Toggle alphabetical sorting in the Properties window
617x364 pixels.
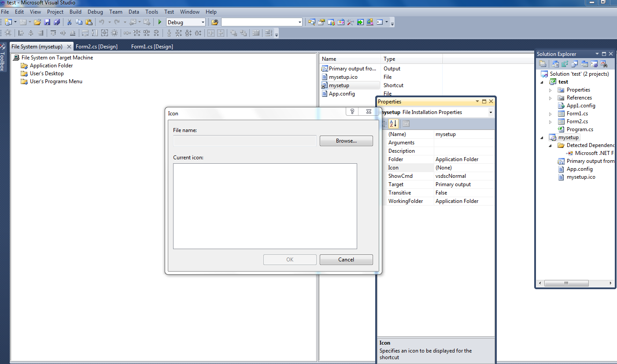pos(393,124)
